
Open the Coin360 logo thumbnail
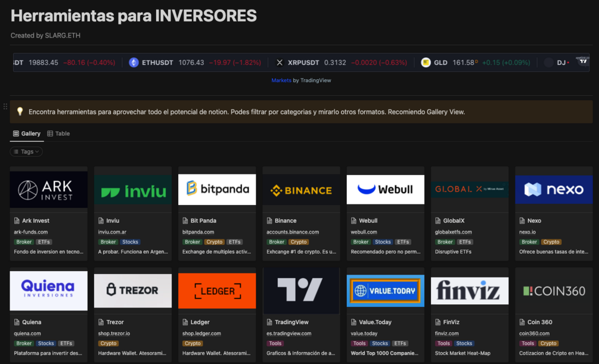(x=554, y=291)
